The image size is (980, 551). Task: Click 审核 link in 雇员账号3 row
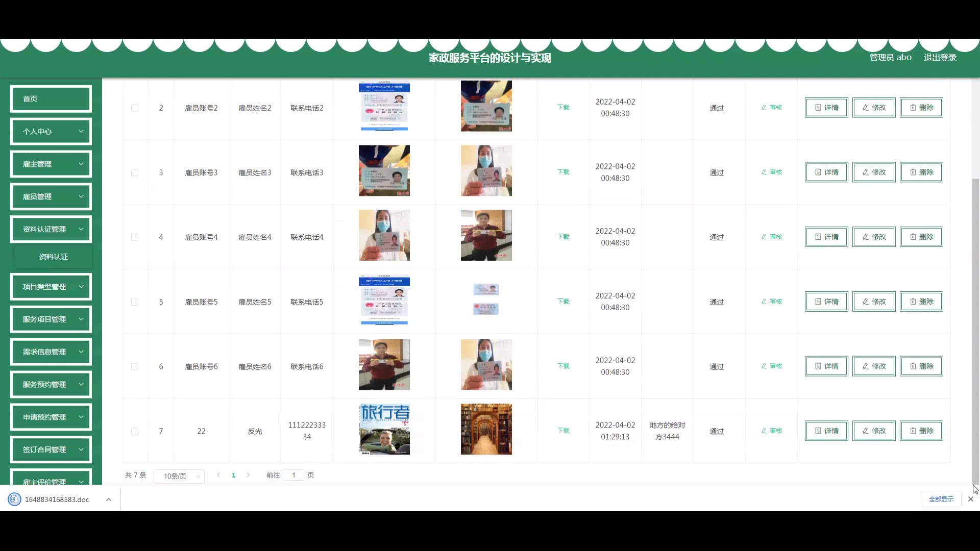772,172
